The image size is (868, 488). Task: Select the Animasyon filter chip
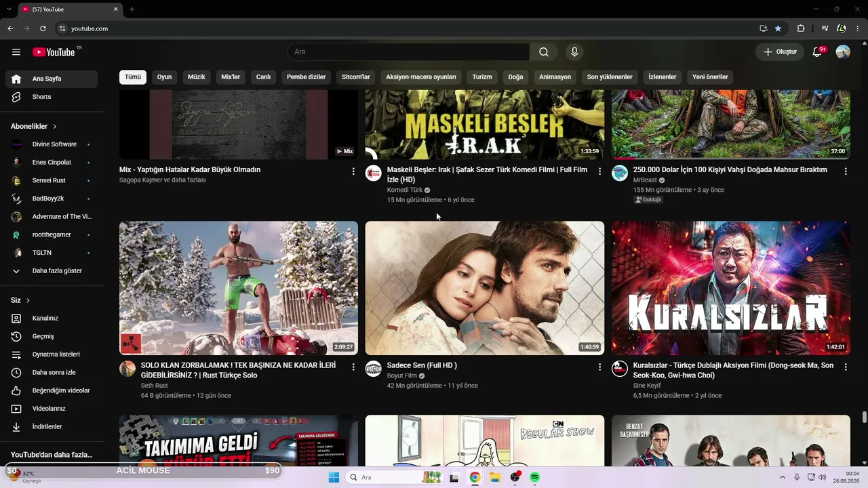click(555, 77)
